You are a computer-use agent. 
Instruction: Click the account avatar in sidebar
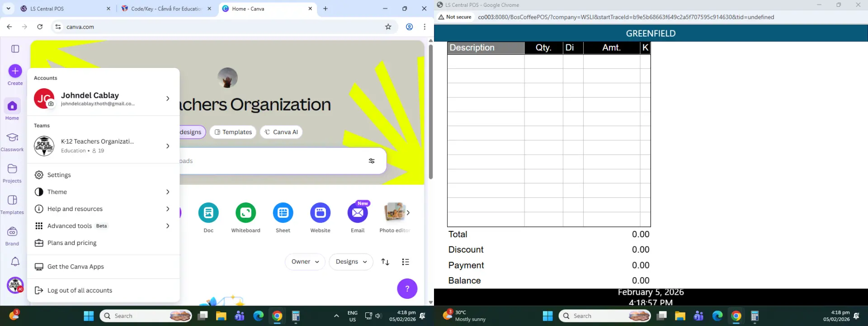15,285
